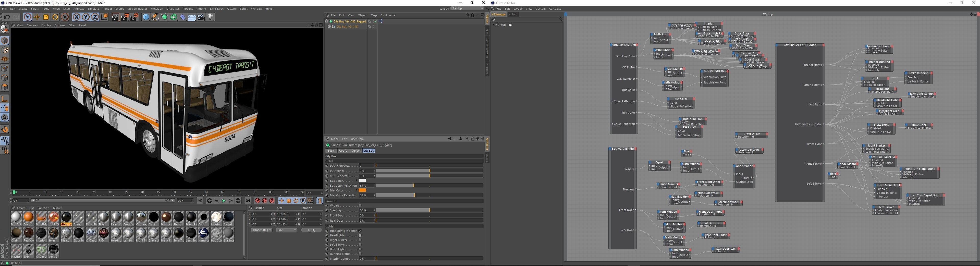Add a Floor environment object

[192, 17]
